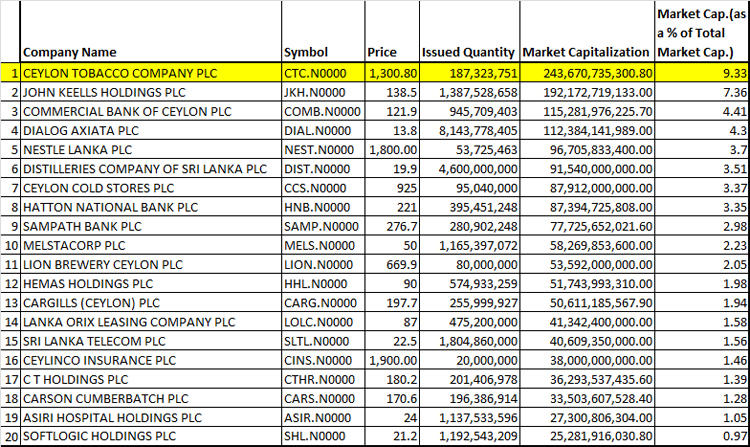Select market cap percentage 9.33
The height and width of the screenshot is (447, 750).
[702, 73]
